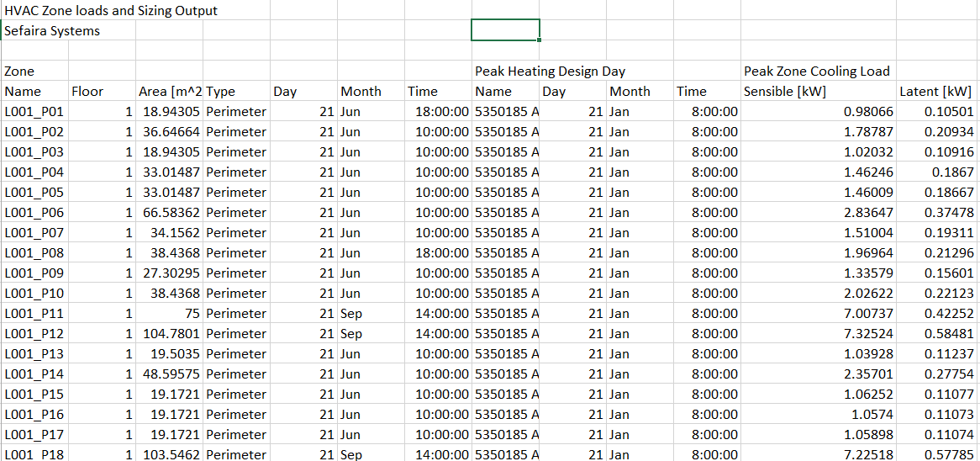Click zone name cell L001_P13
The height and width of the screenshot is (461, 980).
[x=35, y=352]
